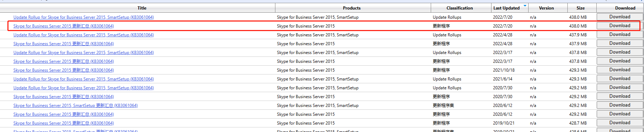Download the 2020/7/30 更新程序 package
The height and width of the screenshot is (132, 644).
coord(620,96)
